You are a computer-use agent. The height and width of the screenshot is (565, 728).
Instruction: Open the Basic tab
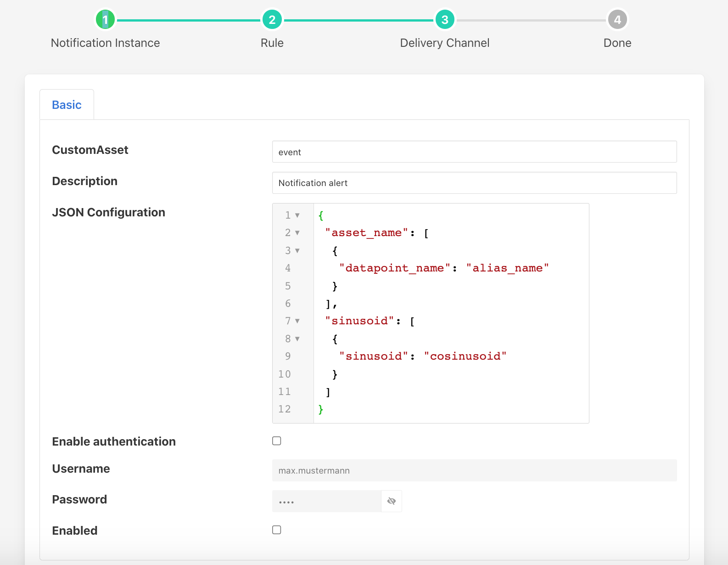click(x=67, y=105)
